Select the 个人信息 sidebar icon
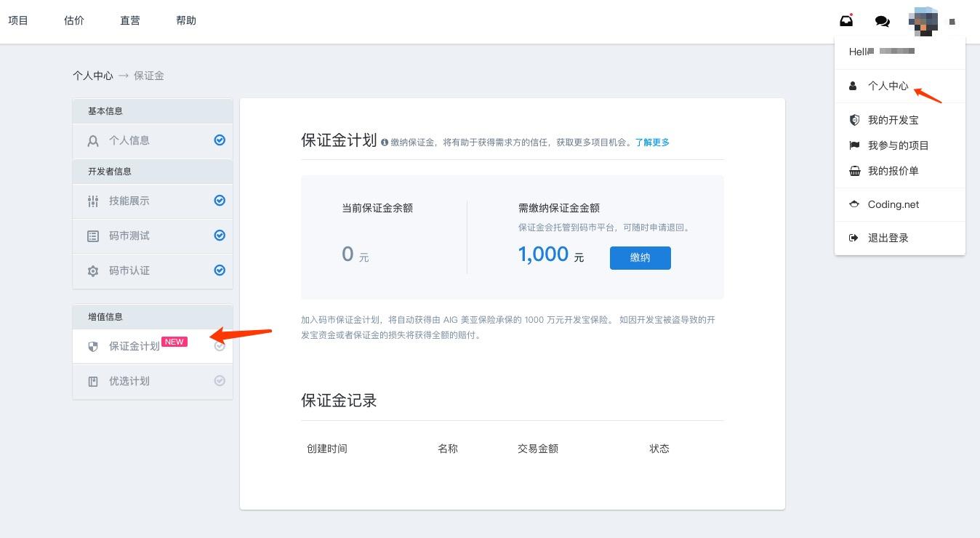 (93, 140)
